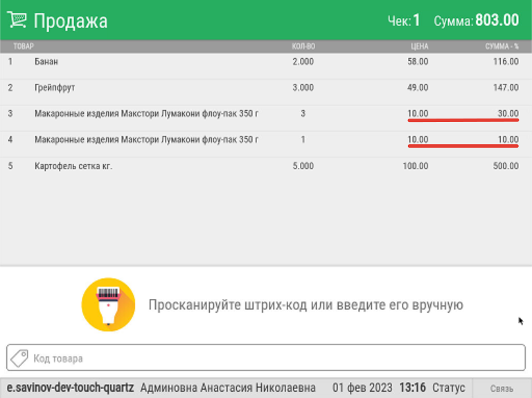Click the shopping cart icon in header
The image size is (532, 398).
point(17,19)
